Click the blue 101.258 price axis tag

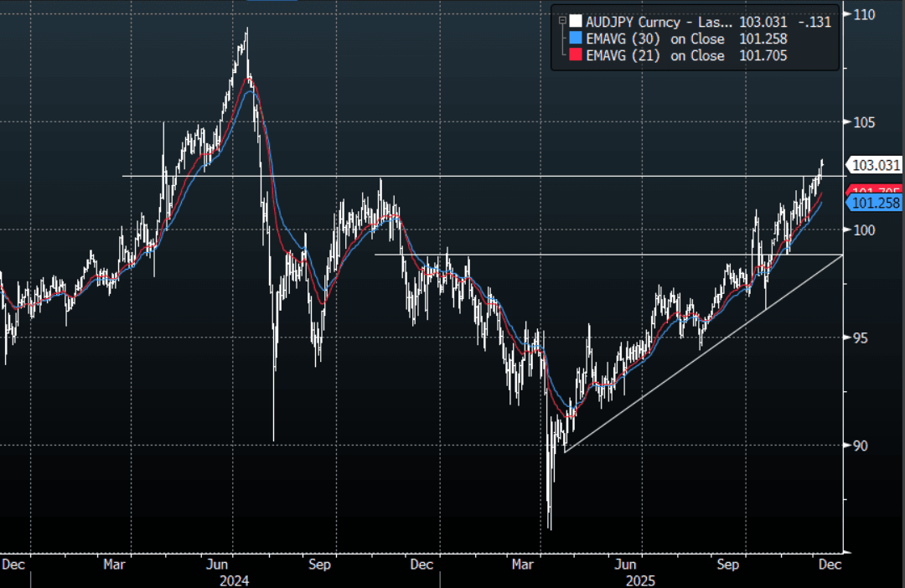pyautogui.click(x=877, y=203)
